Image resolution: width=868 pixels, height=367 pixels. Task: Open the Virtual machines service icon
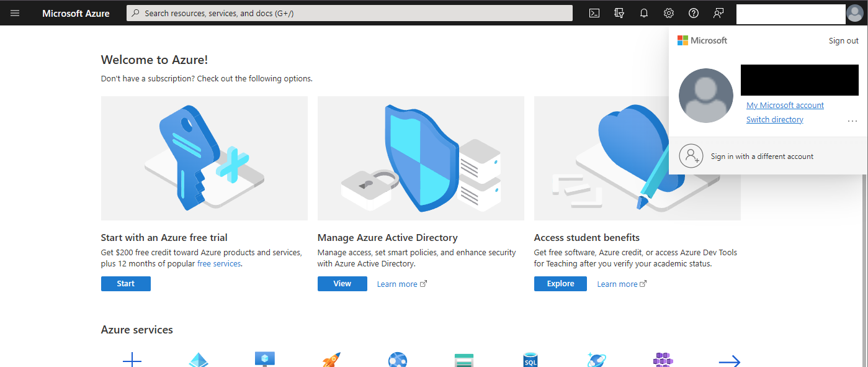[264, 359]
